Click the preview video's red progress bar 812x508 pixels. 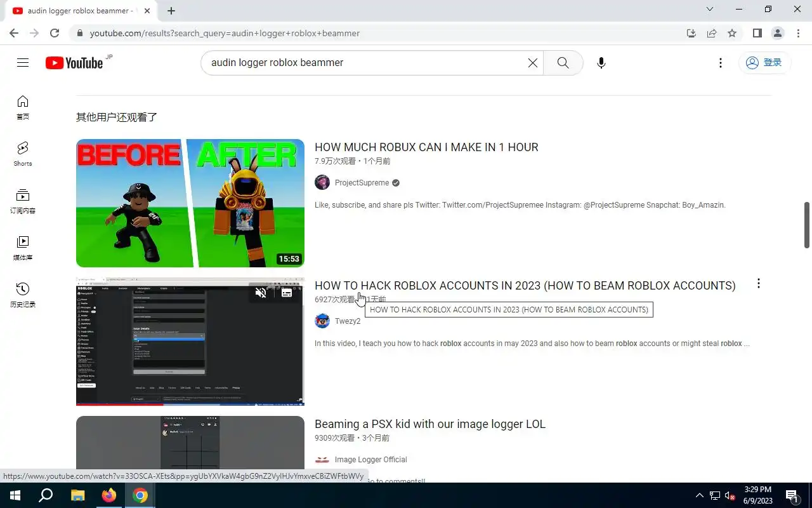[x=119, y=404]
